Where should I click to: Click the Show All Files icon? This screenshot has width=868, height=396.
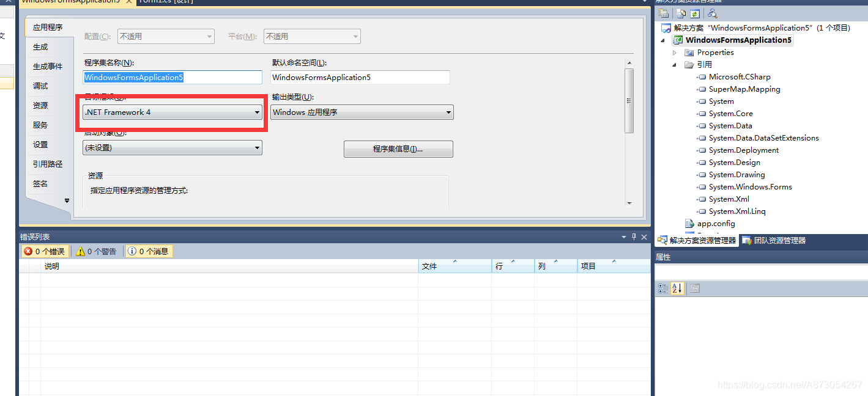[680, 13]
